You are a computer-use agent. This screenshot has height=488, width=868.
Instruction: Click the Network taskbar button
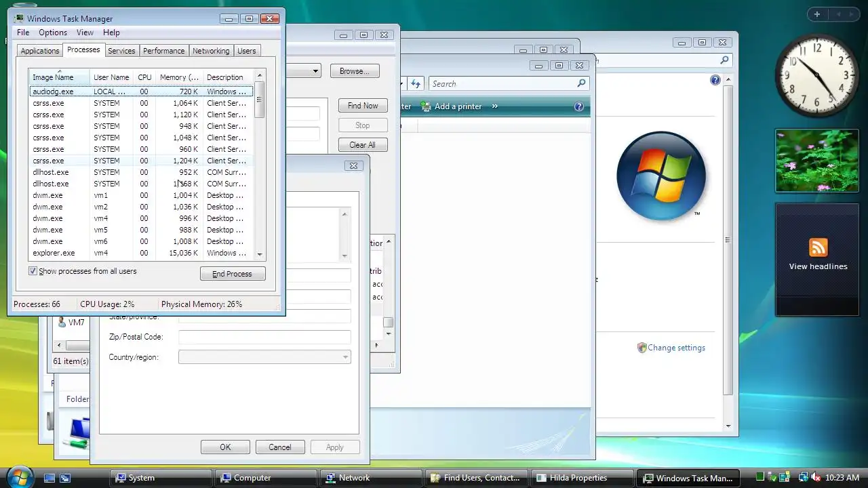point(371,478)
